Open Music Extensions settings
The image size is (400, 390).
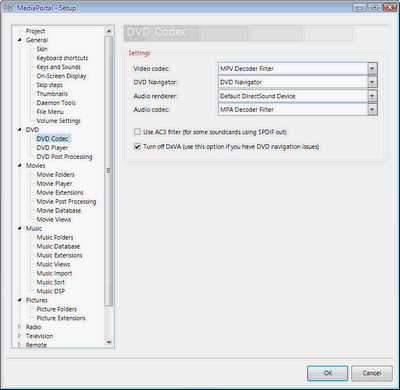(60, 255)
